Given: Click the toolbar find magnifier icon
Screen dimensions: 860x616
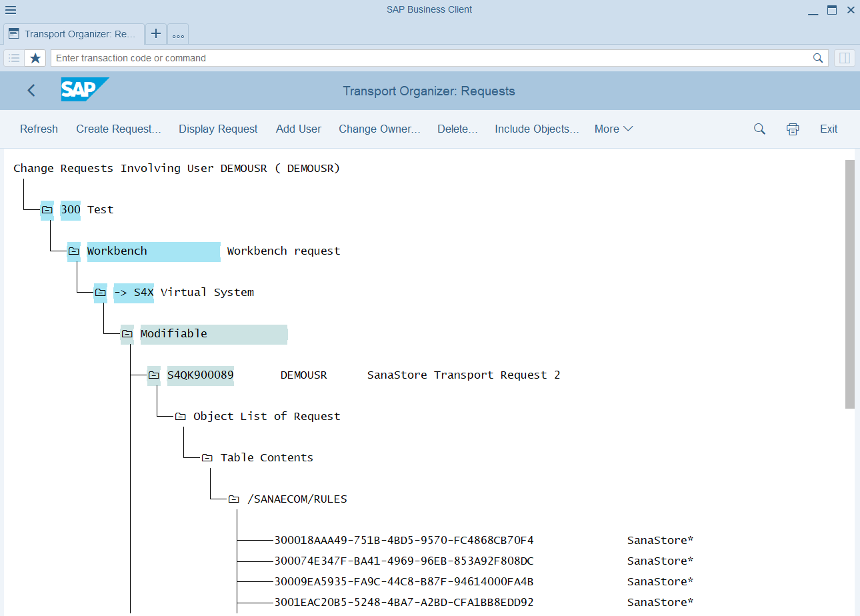Looking at the screenshot, I should 759,129.
